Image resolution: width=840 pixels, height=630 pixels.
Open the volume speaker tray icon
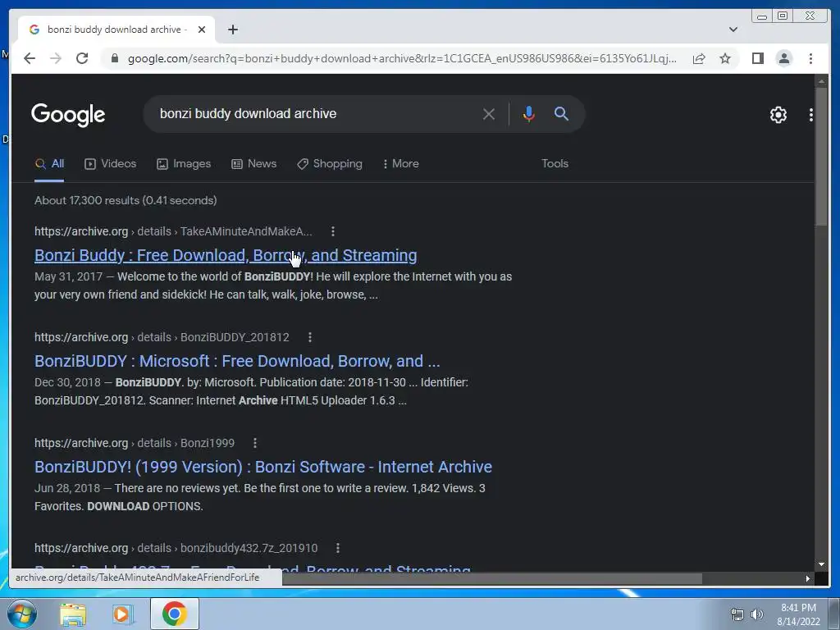(x=756, y=615)
